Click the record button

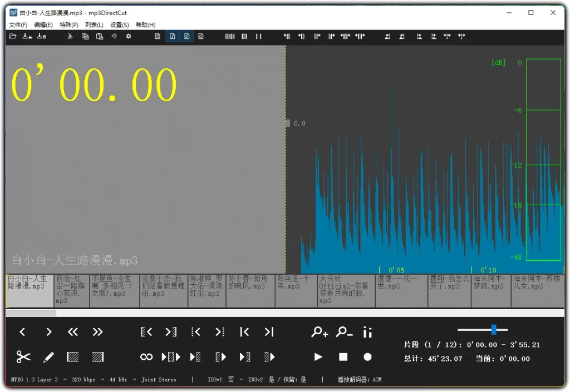point(367,357)
